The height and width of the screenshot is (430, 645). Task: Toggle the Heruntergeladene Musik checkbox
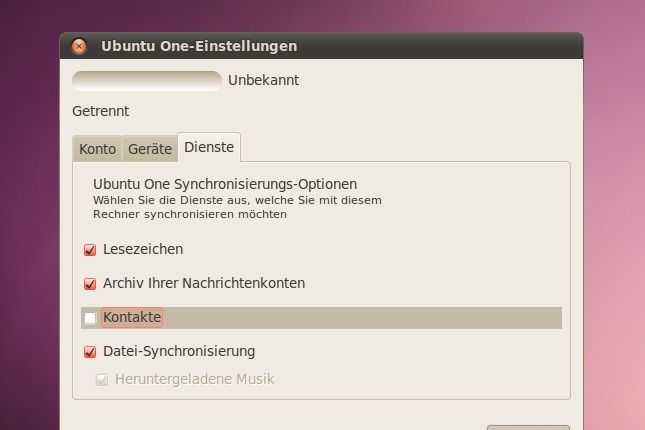tap(101, 380)
